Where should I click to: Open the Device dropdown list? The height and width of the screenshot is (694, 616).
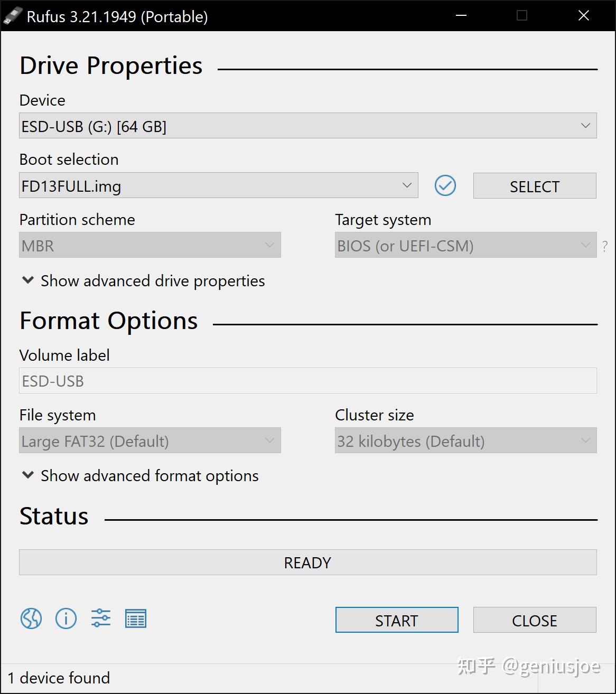(x=307, y=126)
